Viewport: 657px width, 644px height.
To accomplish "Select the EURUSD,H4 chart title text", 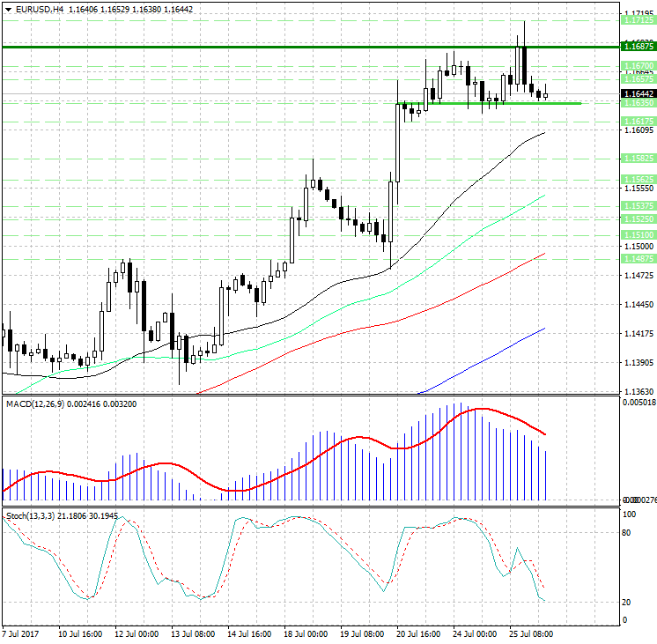I will (40, 9).
